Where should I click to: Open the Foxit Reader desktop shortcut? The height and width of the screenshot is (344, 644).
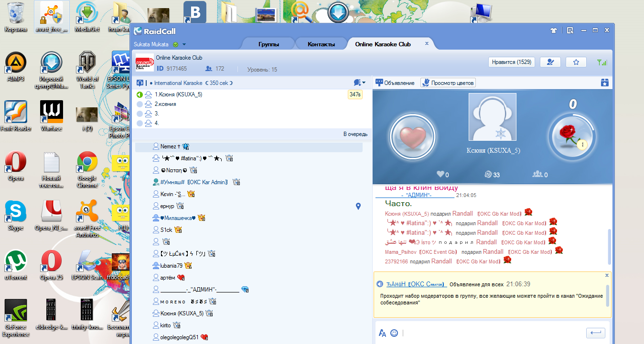click(x=16, y=116)
